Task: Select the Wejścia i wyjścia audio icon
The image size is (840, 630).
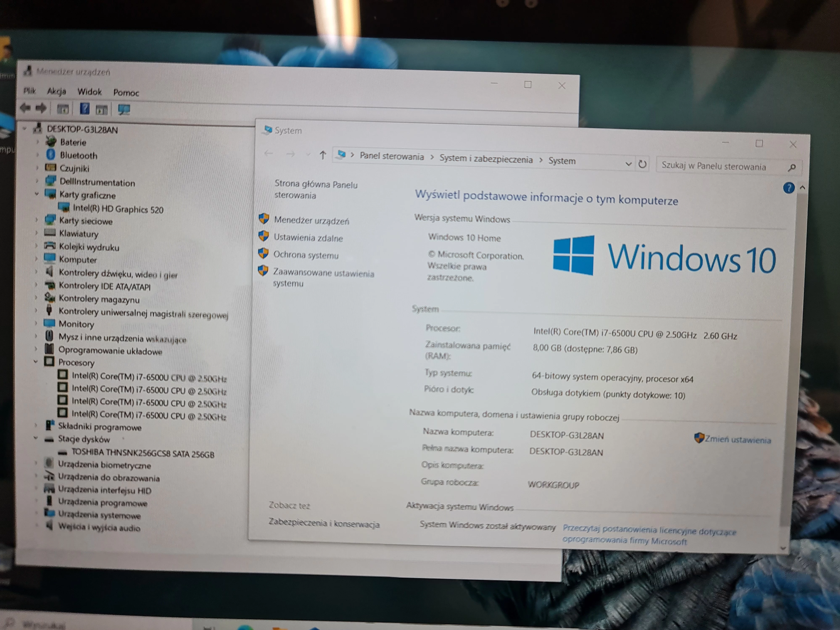Action: [49, 526]
